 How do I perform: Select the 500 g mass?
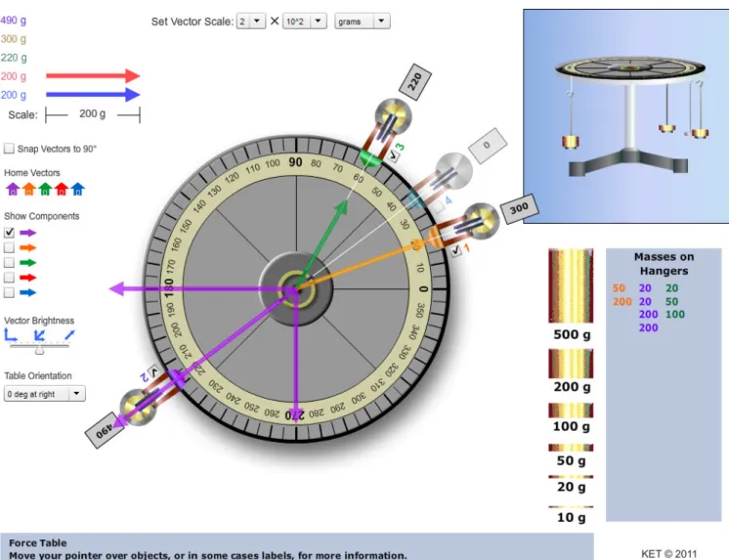pos(571,285)
